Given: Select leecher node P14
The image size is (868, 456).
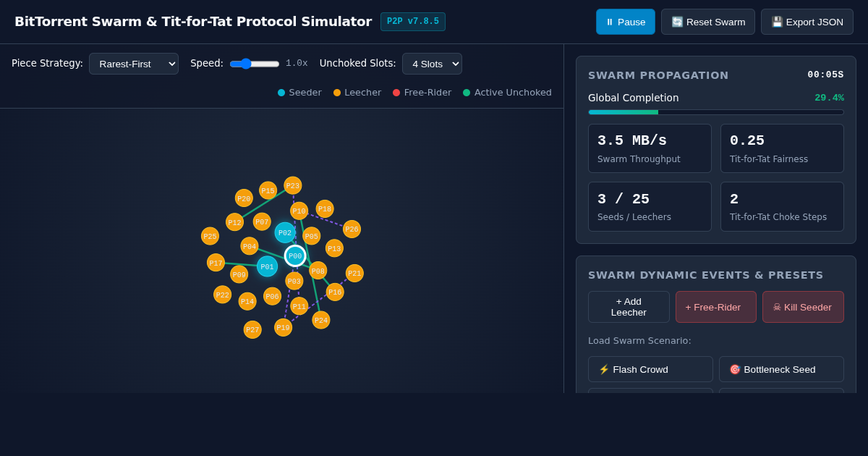Looking at the screenshot, I should click(247, 301).
